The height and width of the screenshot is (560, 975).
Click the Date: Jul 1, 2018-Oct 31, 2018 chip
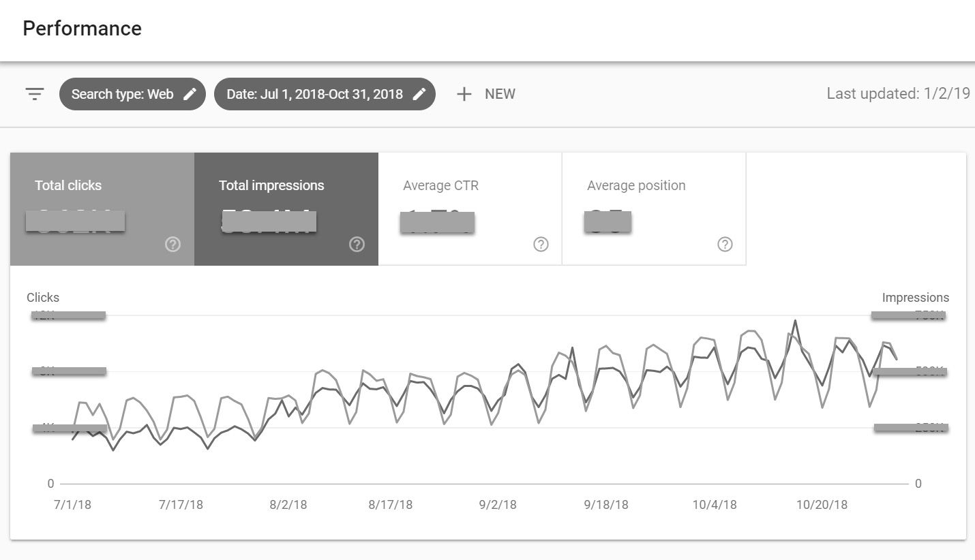(x=325, y=94)
